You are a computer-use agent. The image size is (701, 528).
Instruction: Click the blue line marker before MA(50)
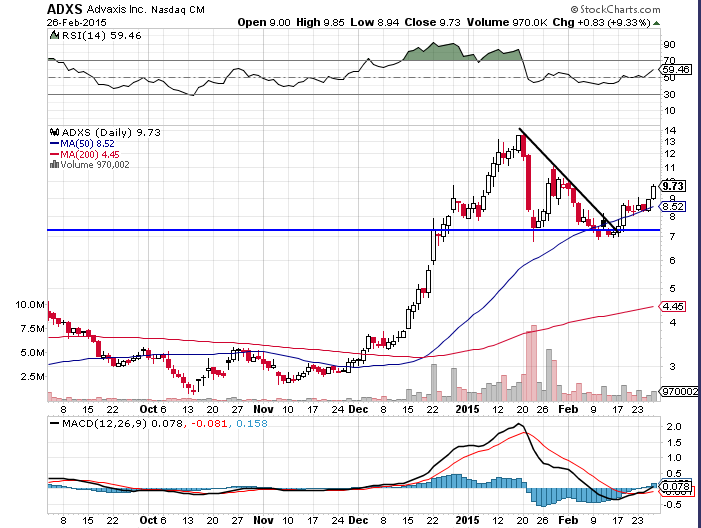coord(54,144)
